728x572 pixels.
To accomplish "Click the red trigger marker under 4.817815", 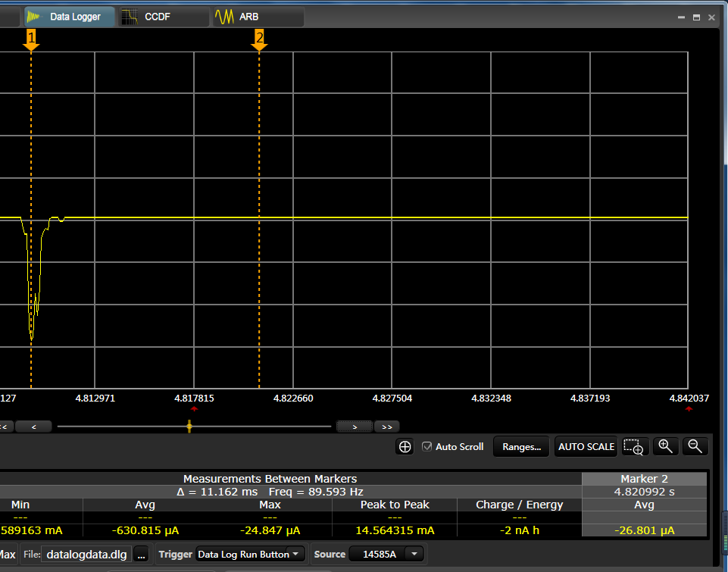I will coord(194,409).
